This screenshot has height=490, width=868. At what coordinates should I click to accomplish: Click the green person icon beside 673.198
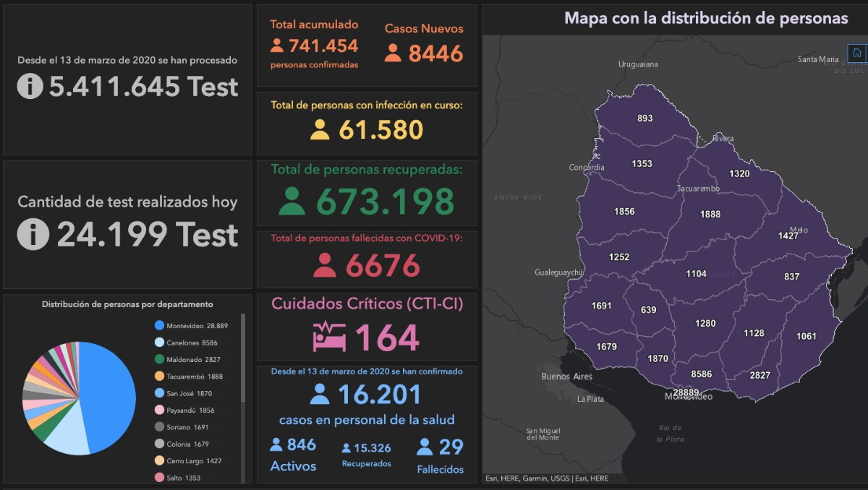coord(292,202)
